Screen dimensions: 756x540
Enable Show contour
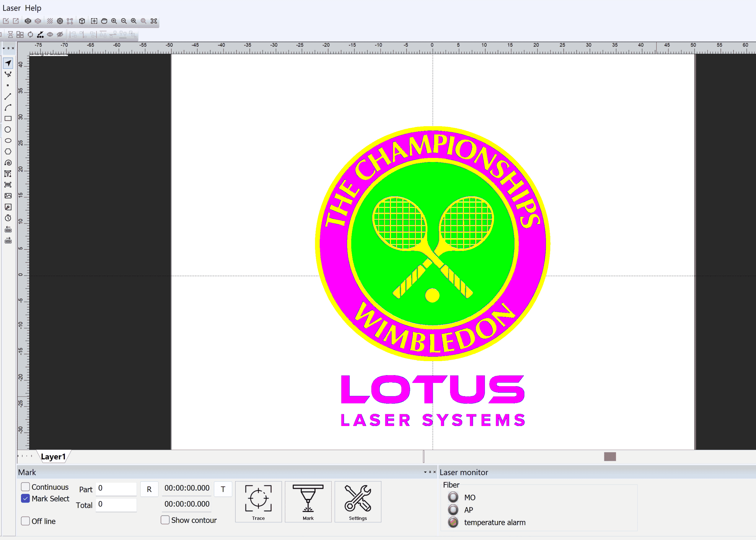pyautogui.click(x=165, y=520)
